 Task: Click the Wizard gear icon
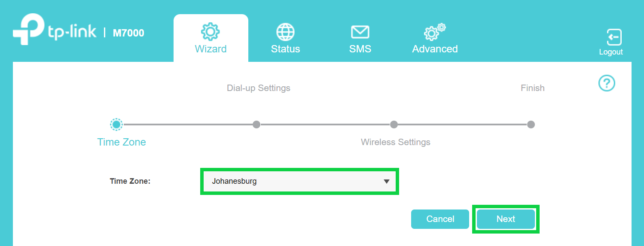[x=211, y=31]
